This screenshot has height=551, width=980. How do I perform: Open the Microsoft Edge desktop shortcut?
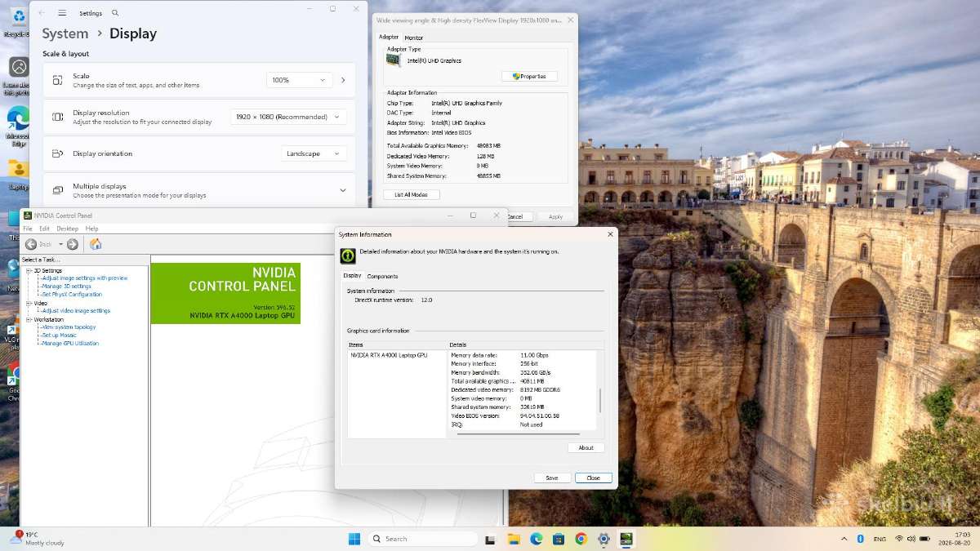click(18, 118)
